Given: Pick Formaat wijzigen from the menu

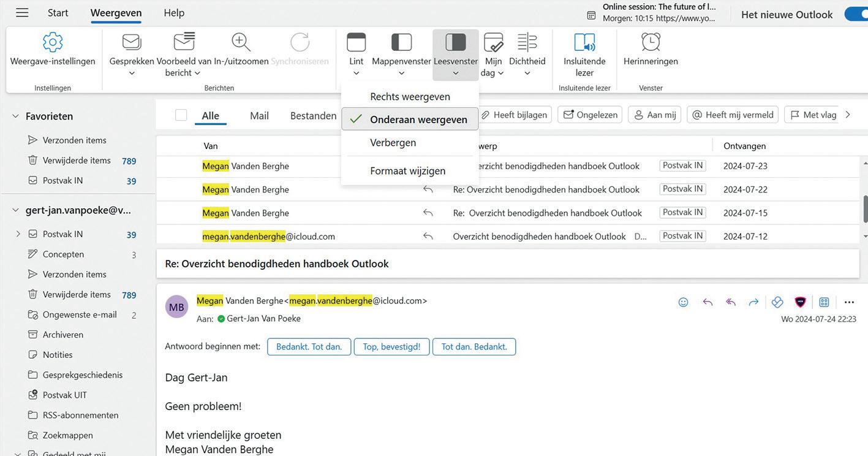Looking at the screenshot, I should (x=410, y=170).
